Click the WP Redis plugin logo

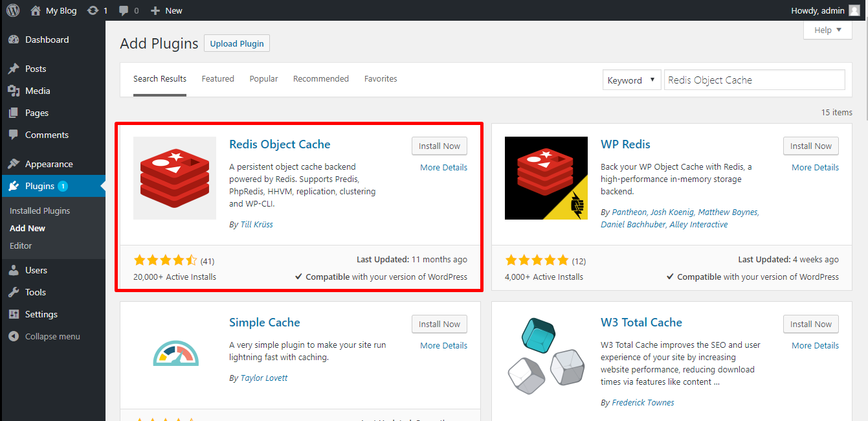tap(546, 178)
